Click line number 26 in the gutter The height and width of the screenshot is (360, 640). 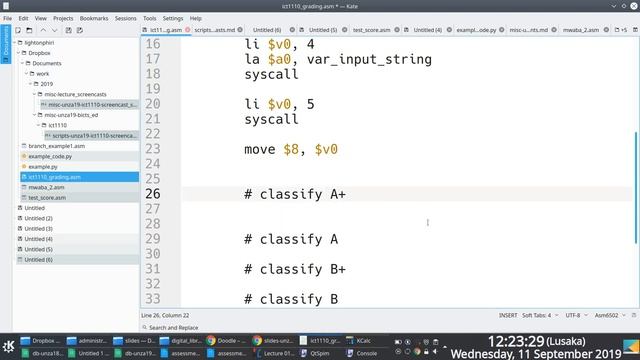[x=153, y=194]
